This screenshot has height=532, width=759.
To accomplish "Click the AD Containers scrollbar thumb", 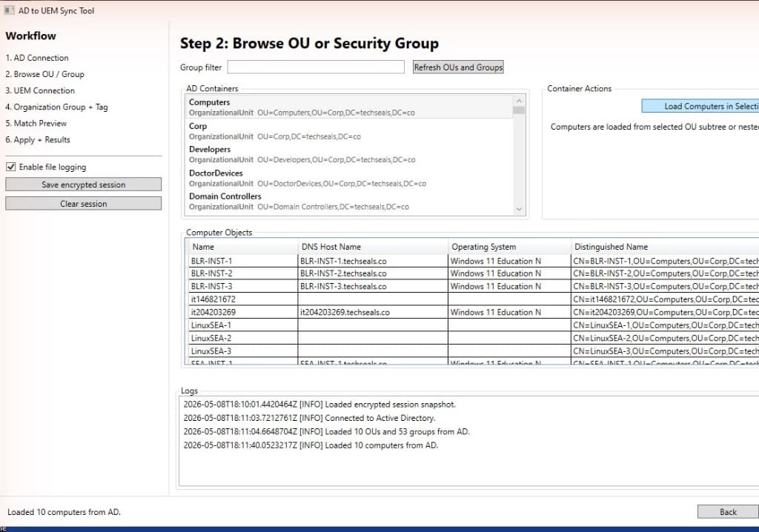I will 519,110.
